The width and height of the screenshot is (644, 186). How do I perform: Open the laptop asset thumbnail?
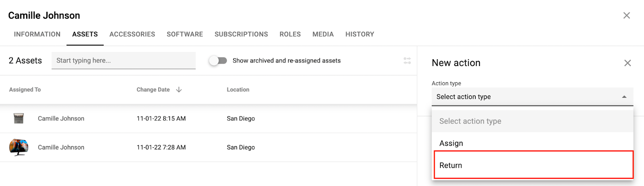point(19,118)
